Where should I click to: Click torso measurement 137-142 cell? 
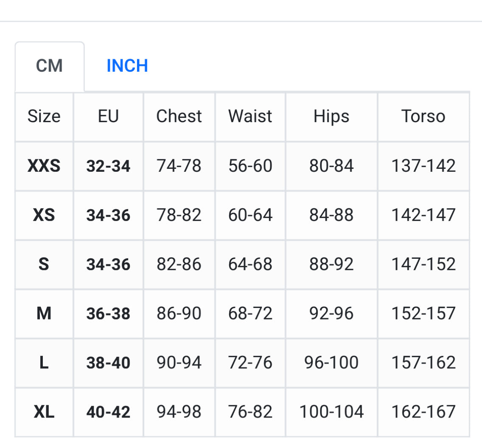click(x=423, y=166)
